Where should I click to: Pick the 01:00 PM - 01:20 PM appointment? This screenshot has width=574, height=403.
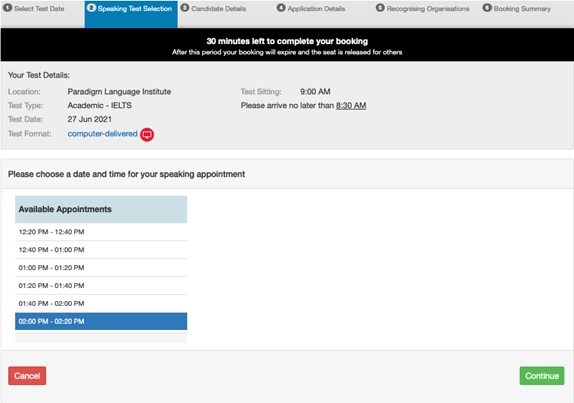click(101, 268)
